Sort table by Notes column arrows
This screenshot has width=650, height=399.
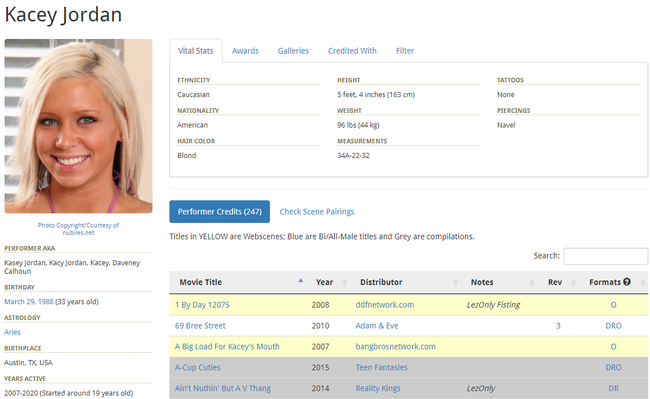pos(532,282)
